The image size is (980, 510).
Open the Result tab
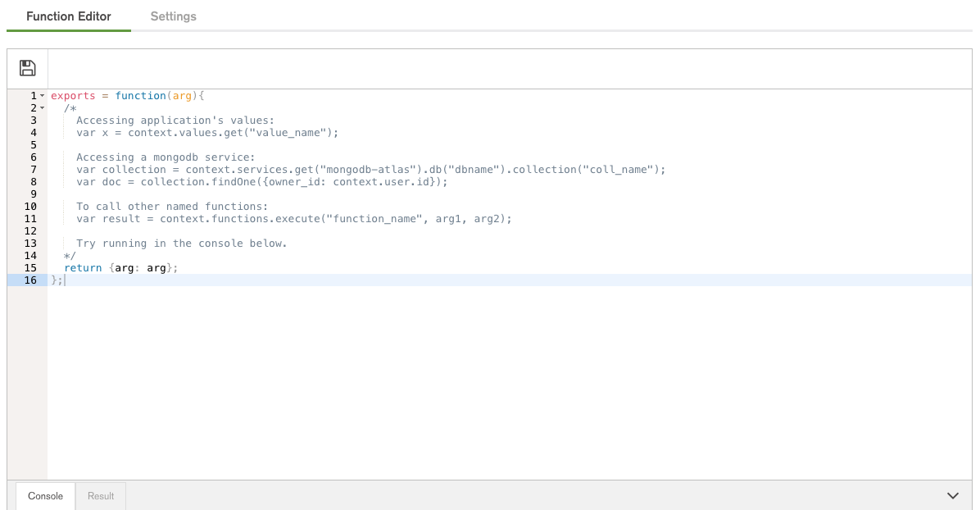coord(101,495)
